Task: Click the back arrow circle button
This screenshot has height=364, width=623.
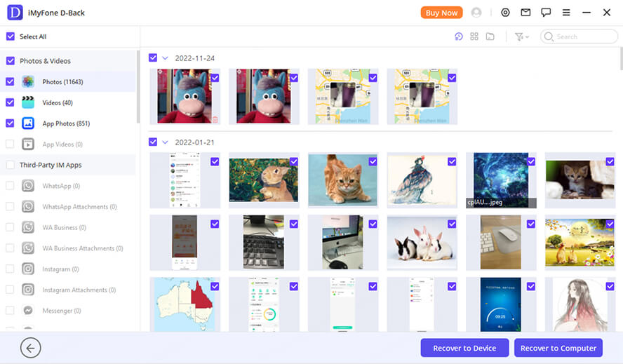Action: (x=31, y=348)
